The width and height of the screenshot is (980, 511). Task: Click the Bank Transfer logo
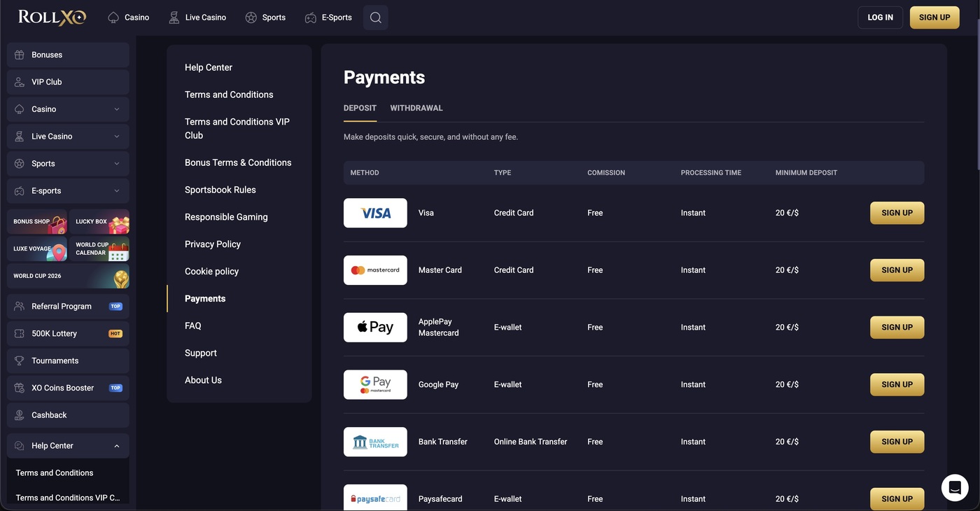coord(375,442)
